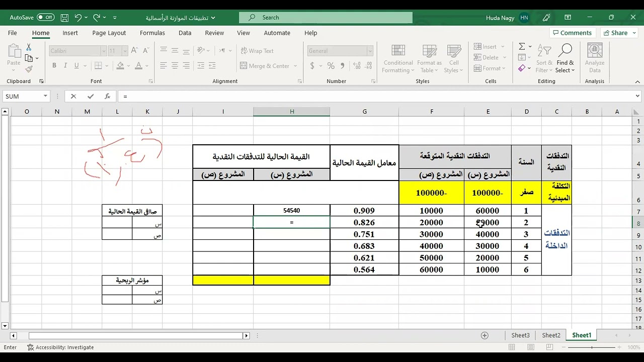
Task: Click the Insert Function fx icon
Action: pyautogui.click(x=107, y=97)
